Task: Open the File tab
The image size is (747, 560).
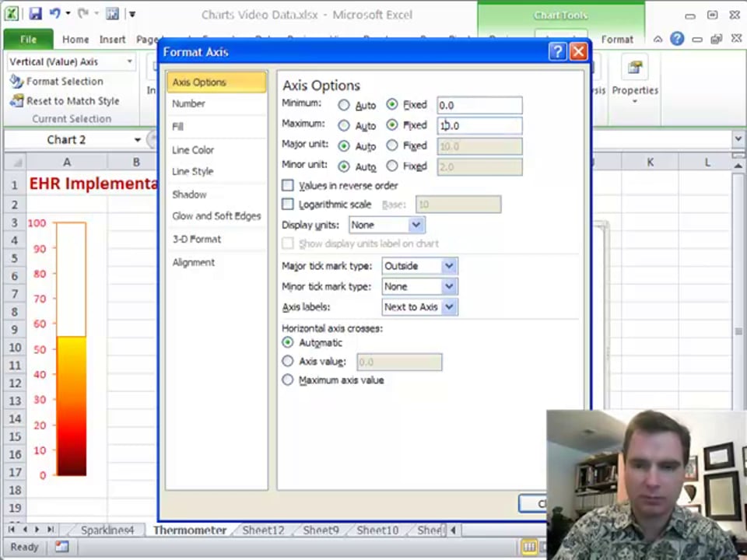Action: (28, 39)
